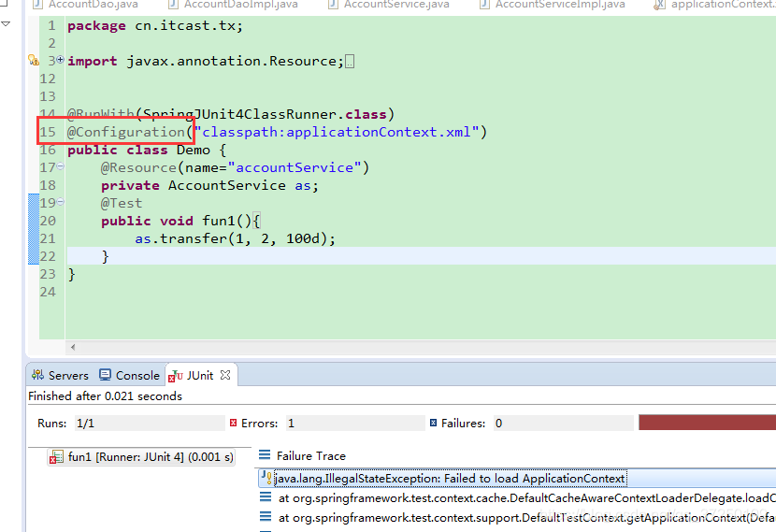The height and width of the screenshot is (532, 776).
Task: Open the applicationContext xml editor tab
Action: [x=715, y=5]
